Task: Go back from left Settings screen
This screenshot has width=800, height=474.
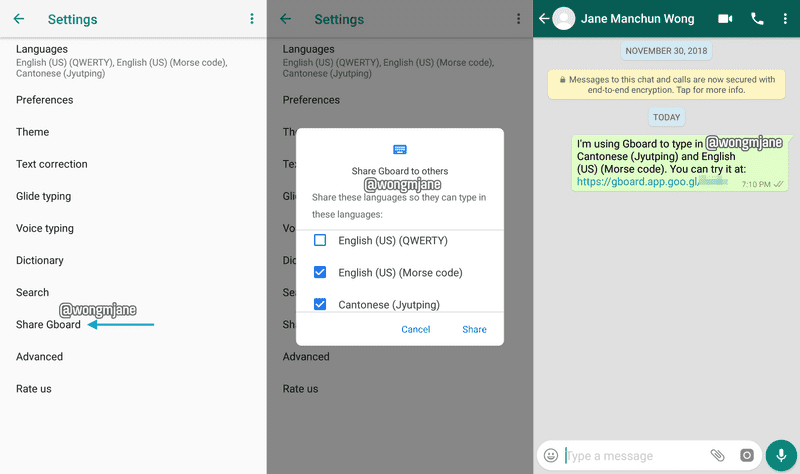Action: [19, 19]
